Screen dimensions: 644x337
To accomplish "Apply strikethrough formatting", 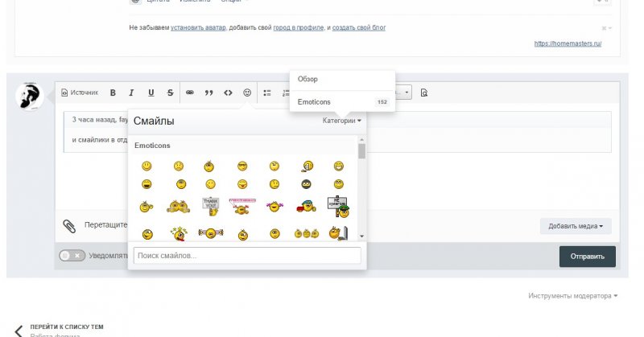I will pyautogui.click(x=170, y=92).
